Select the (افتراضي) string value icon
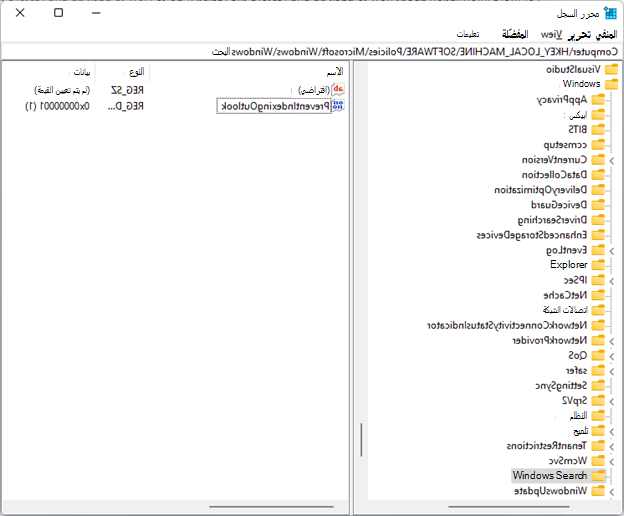The width and height of the screenshot is (624, 516). (338, 90)
